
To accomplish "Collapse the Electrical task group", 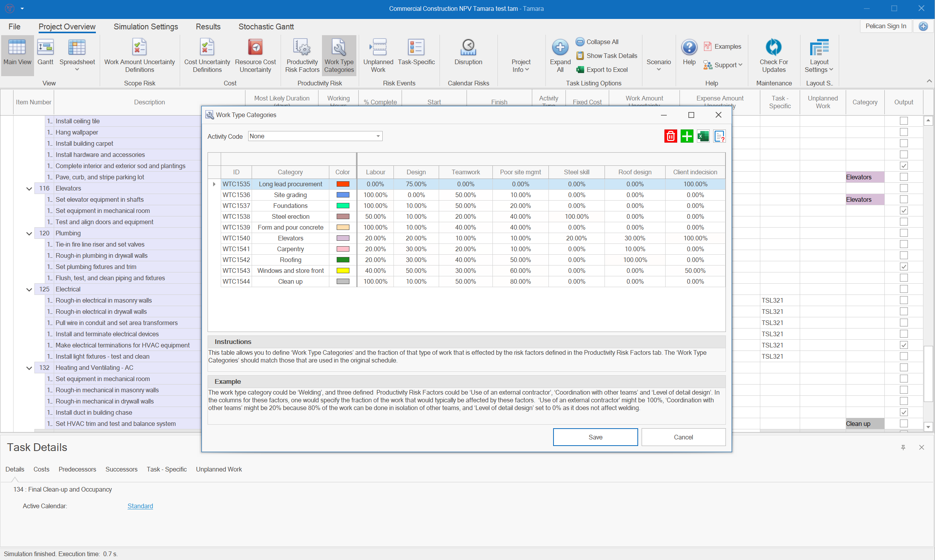I will [29, 289].
